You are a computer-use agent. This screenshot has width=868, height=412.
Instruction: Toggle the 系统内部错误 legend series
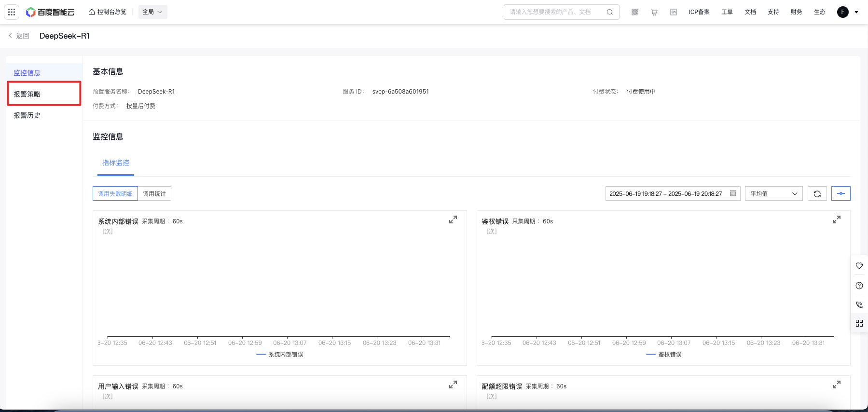coord(280,355)
